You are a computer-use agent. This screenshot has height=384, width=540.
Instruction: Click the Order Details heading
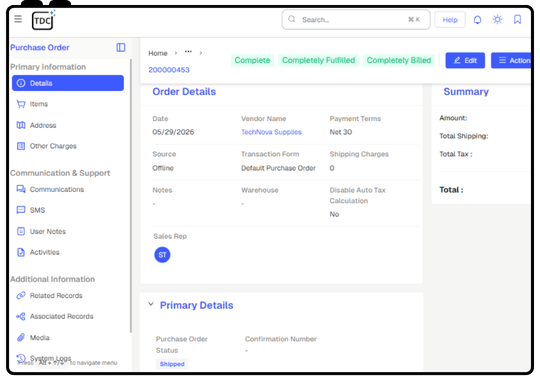pyautogui.click(x=184, y=92)
